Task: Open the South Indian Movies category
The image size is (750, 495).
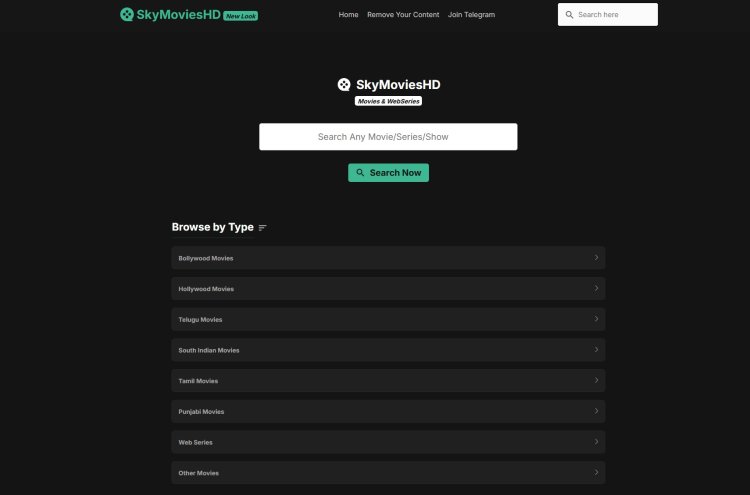Action: point(388,350)
